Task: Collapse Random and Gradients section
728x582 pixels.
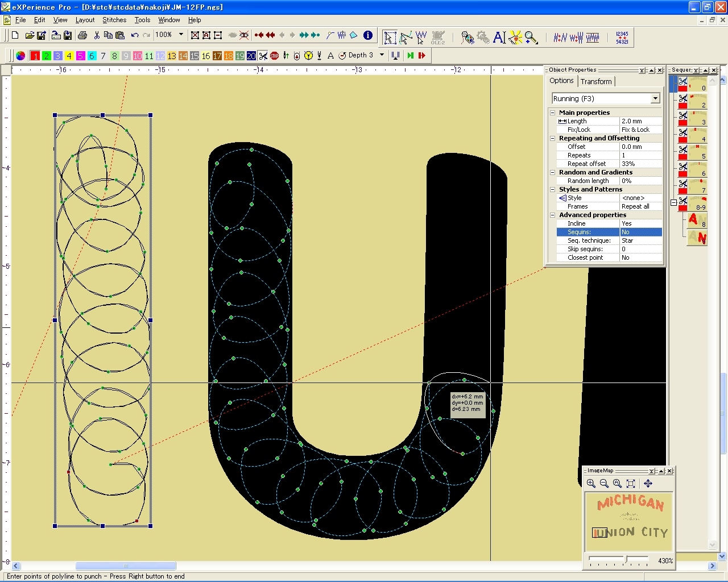Action: [552, 172]
